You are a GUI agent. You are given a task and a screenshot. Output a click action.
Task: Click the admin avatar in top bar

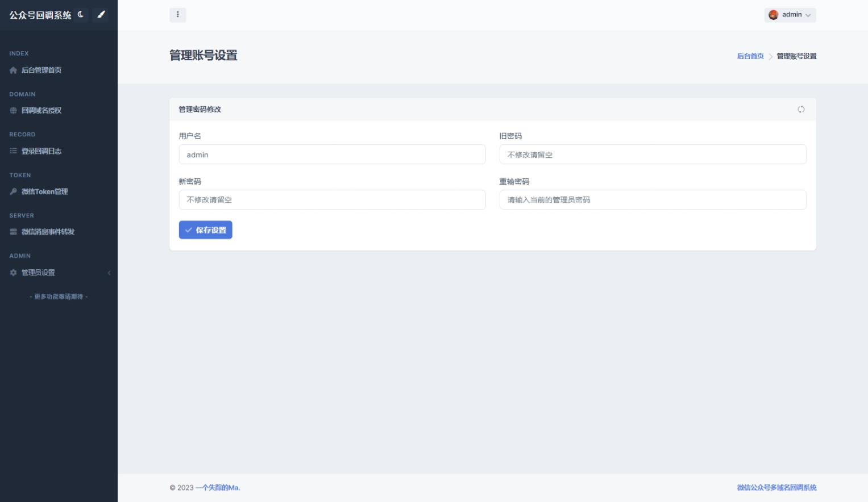[773, 15]
